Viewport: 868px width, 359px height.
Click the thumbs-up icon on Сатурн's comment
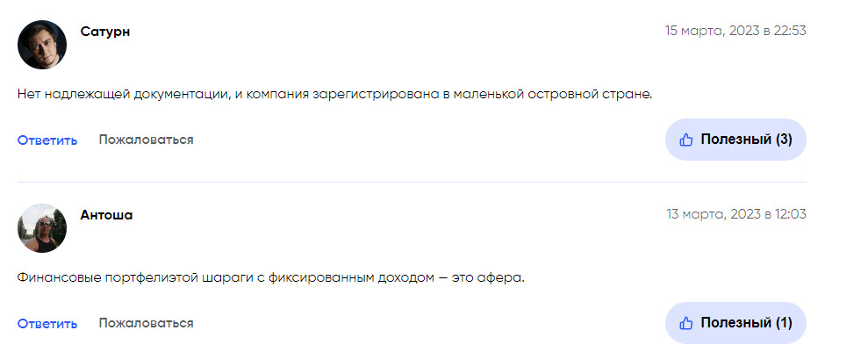click(685, 140)
